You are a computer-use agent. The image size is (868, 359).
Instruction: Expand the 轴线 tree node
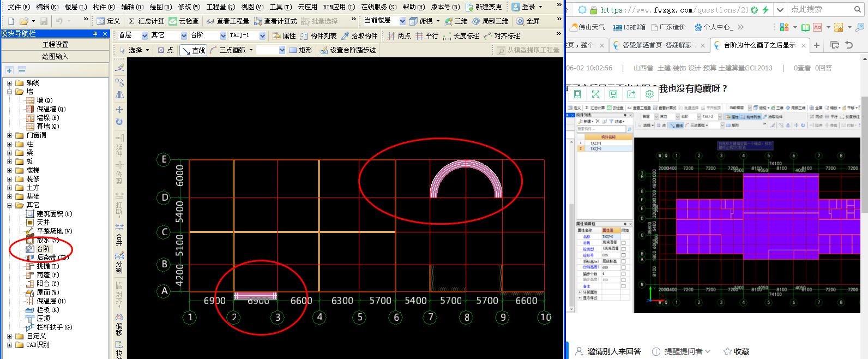pyautogui.click(x=9, y=83)
